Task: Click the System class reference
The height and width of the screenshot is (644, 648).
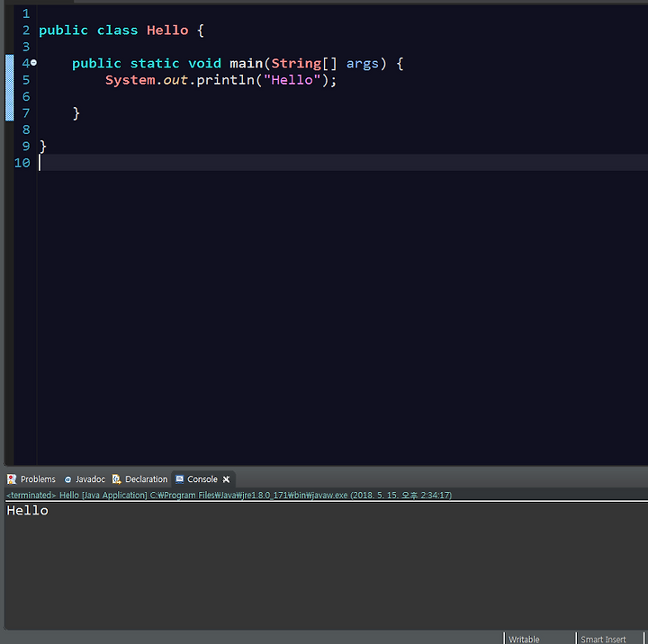Action: click(130, 80)
